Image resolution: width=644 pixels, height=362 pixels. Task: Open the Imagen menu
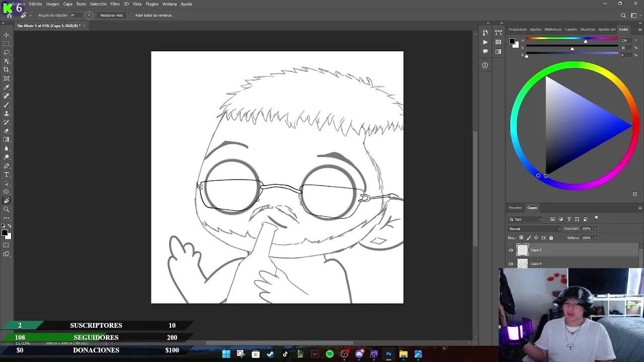[53, 4]
